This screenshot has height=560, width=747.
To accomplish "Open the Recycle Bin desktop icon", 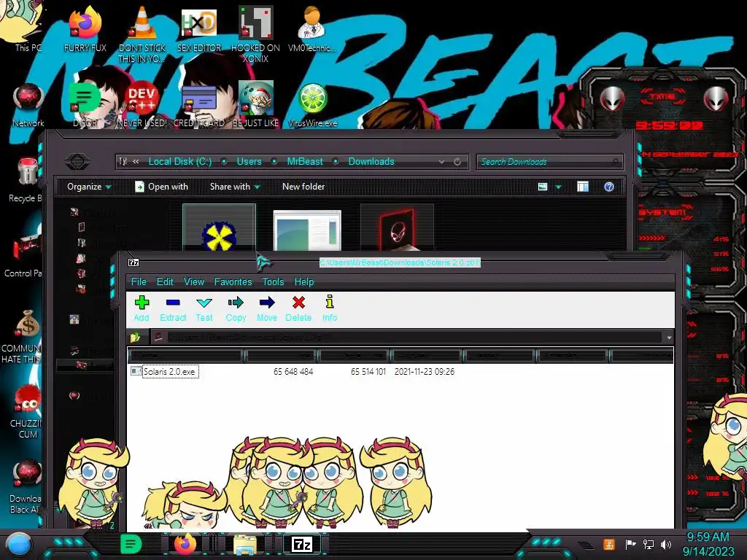I will [x=25, y=180].
